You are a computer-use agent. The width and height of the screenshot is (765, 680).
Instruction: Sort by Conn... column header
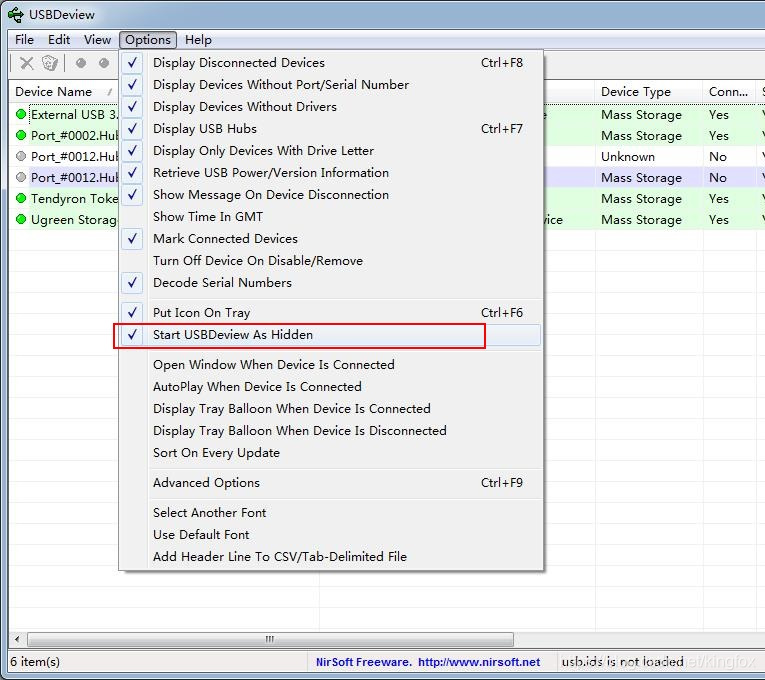pyautogui.click(x=729, y=92)
